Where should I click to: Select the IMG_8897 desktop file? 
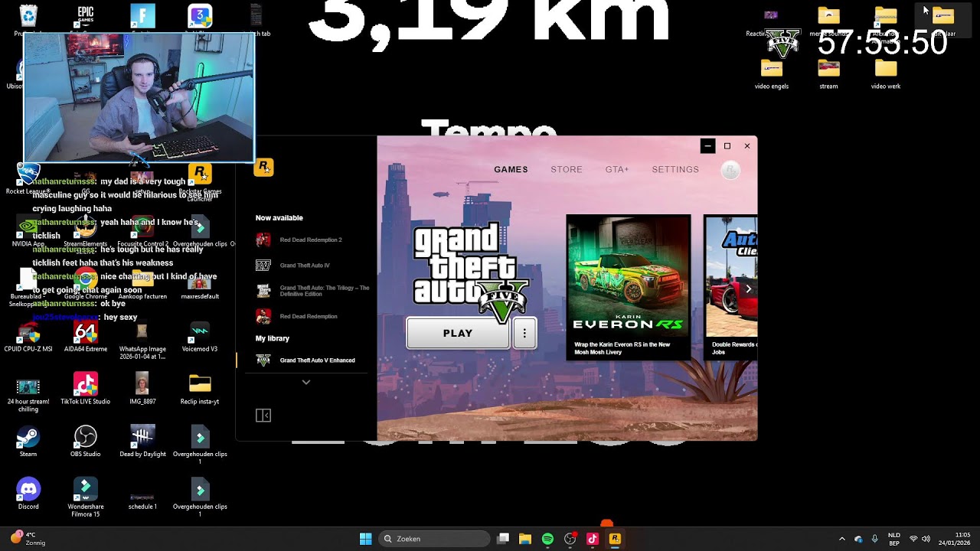pyautogui.click(x=142, y=389)
